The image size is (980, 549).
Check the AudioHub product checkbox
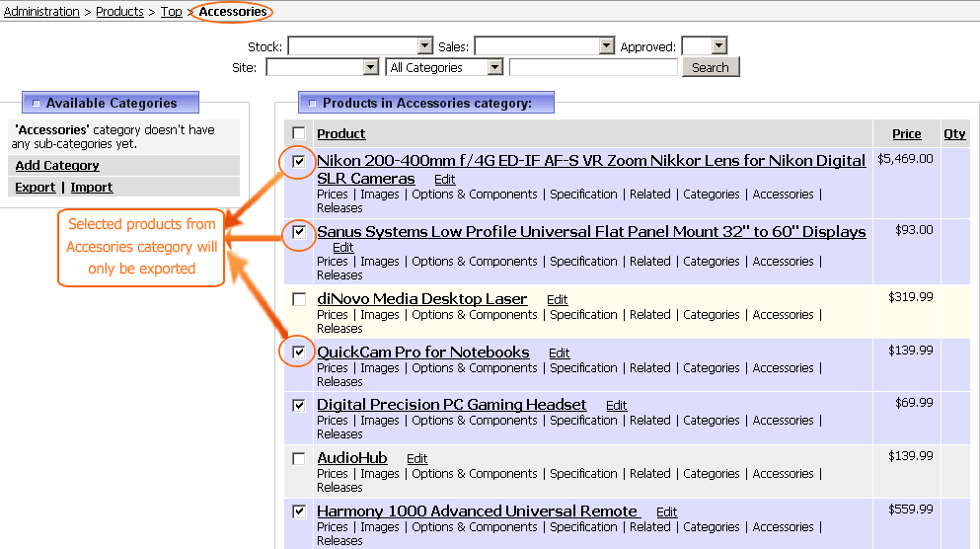coord(299,458)
